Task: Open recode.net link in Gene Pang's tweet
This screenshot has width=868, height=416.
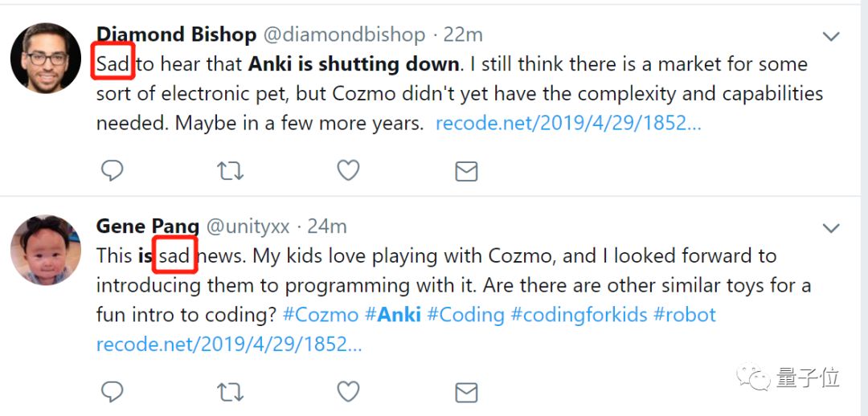Action: (228, 344)
